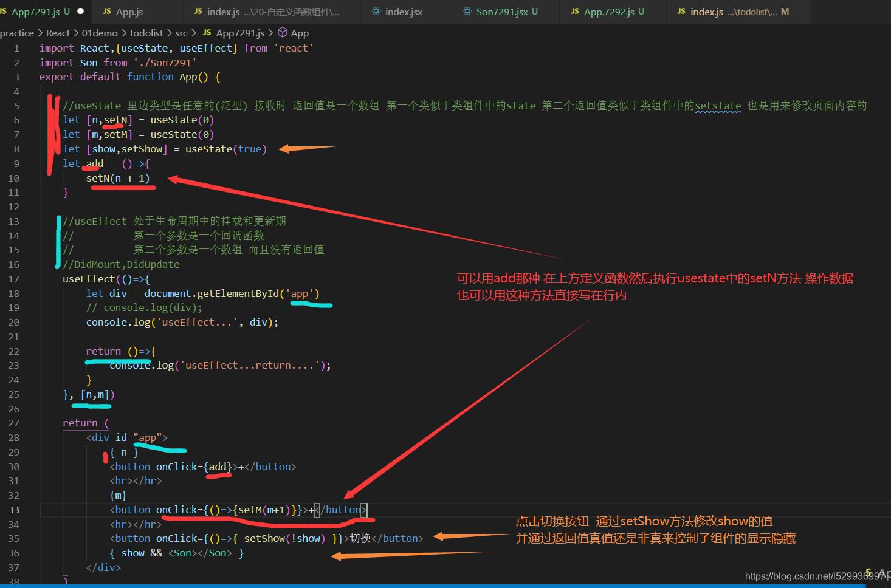Image resolution: width=891 pixels, height=588 pixels.
Task: Select highlighted line number 33 in gutter
Action: (x=13, y=510)
